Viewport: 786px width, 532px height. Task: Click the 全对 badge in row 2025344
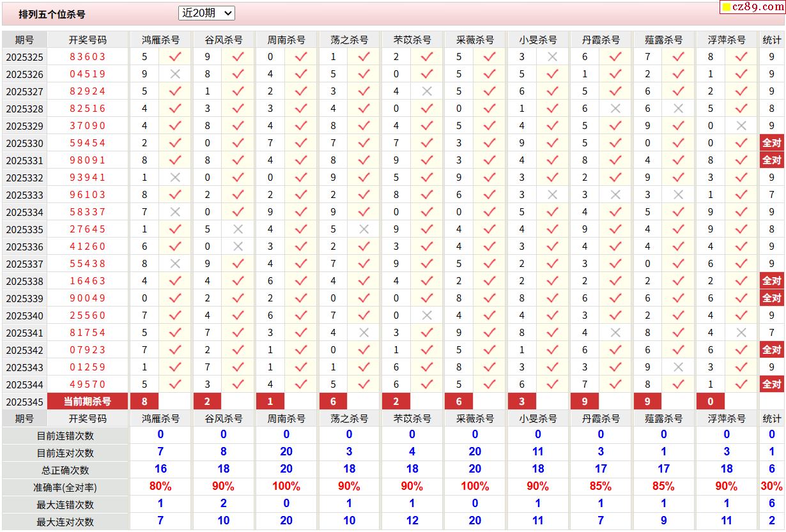771,384
